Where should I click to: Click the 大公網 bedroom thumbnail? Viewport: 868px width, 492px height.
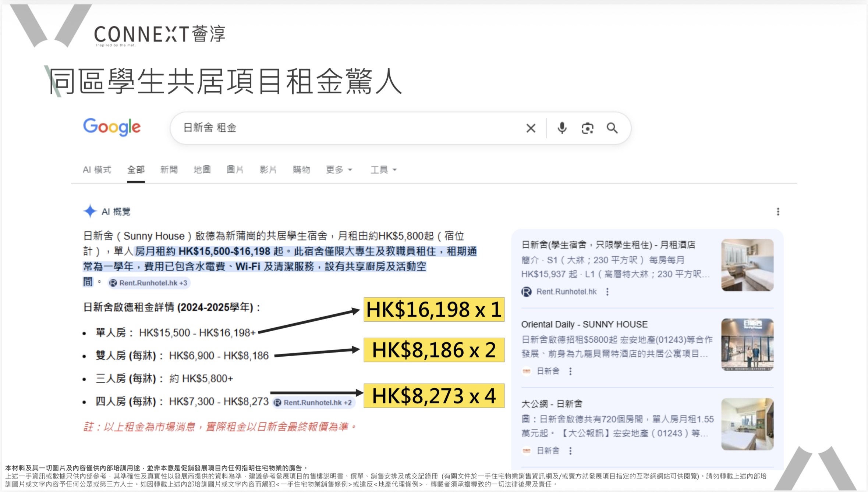click(x=747, y=424)
